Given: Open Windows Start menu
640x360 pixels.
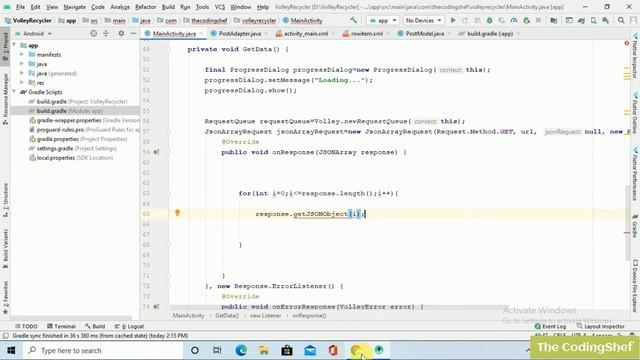Looking at the screenshot, I should point(11,350).
